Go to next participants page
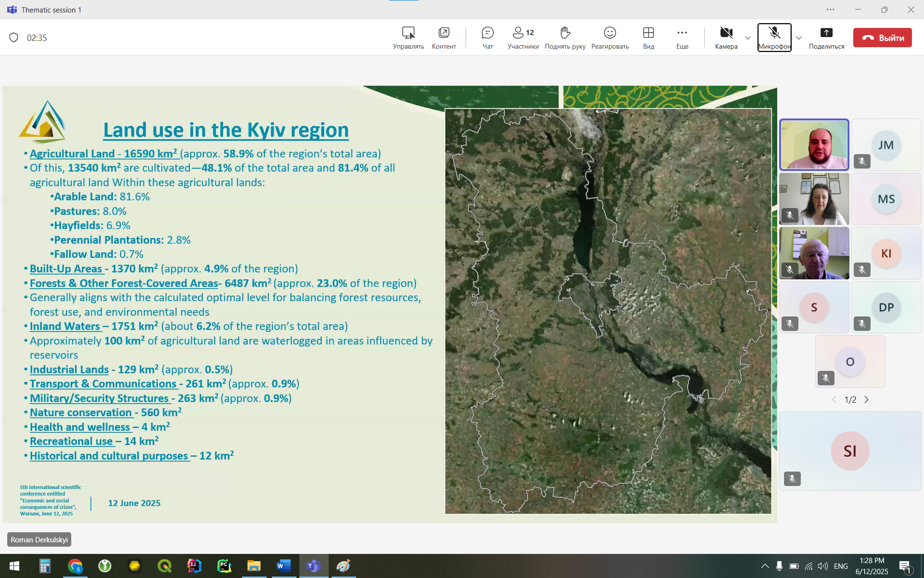 pyautogui.click(x=867, y=400)
